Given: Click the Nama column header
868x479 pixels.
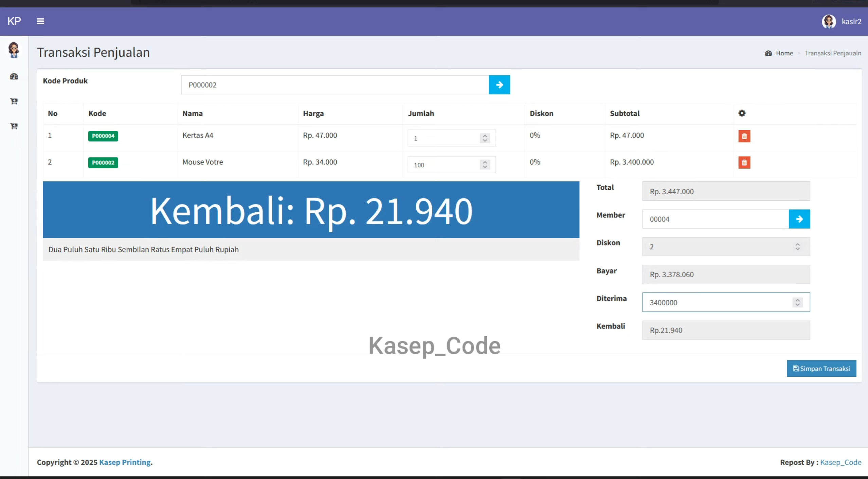Looking at the screenshot, I should pyautogui.click(x=192, y=113).
